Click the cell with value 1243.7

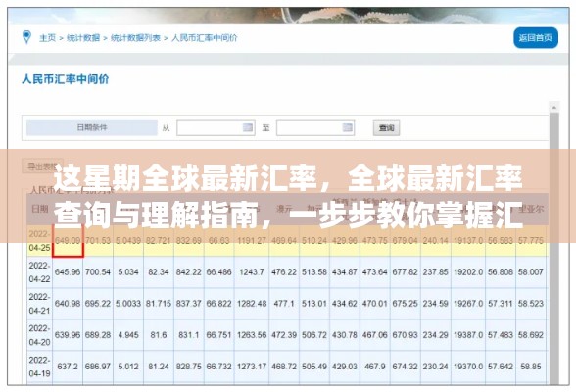252,272
